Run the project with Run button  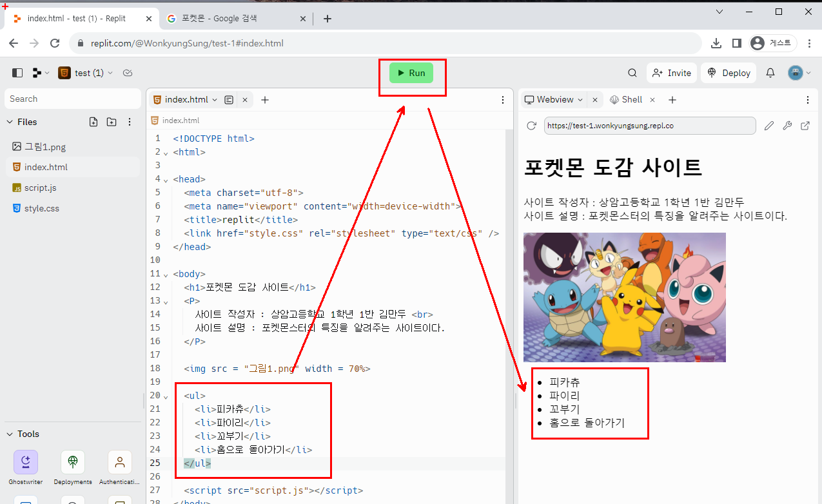[x=411, y=73]
